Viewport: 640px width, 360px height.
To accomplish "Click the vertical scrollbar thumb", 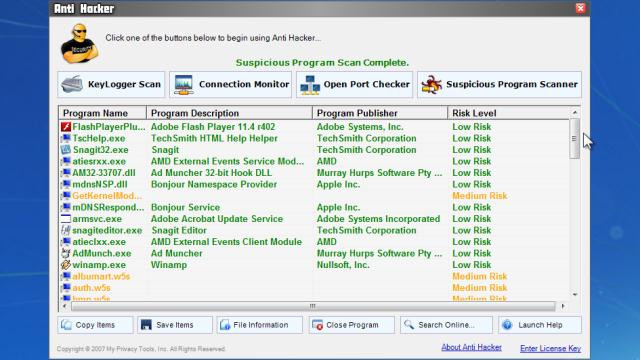I will click(574, 139).
